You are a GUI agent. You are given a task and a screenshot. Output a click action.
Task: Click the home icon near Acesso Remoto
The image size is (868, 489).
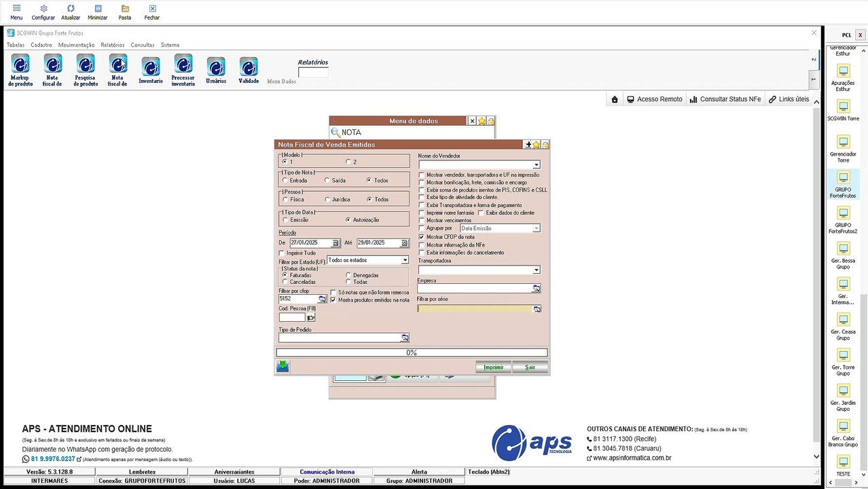coord(615,99)
